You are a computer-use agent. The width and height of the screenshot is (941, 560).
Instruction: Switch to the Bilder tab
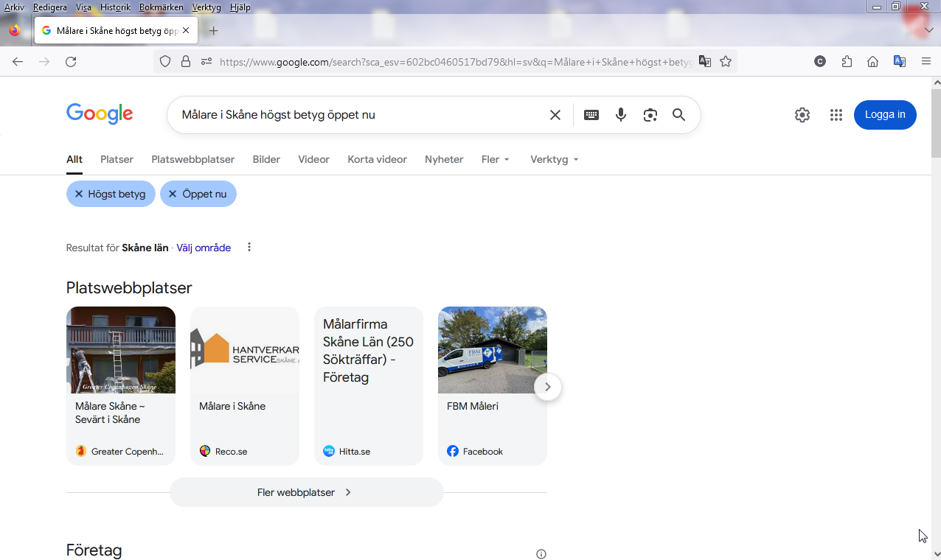pos(266,159)
